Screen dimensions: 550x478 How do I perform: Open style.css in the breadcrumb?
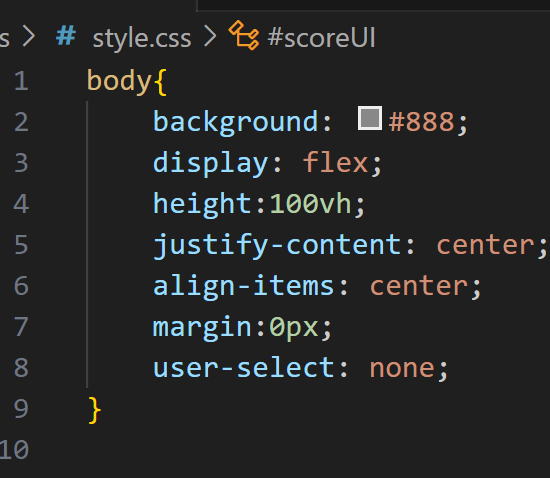pyautogui.click(x=142, y=38)
